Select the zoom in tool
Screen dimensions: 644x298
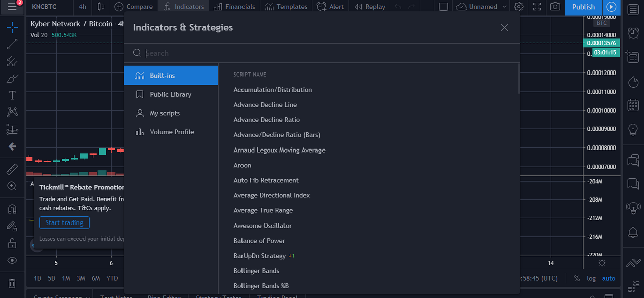[x=12, y=186]
